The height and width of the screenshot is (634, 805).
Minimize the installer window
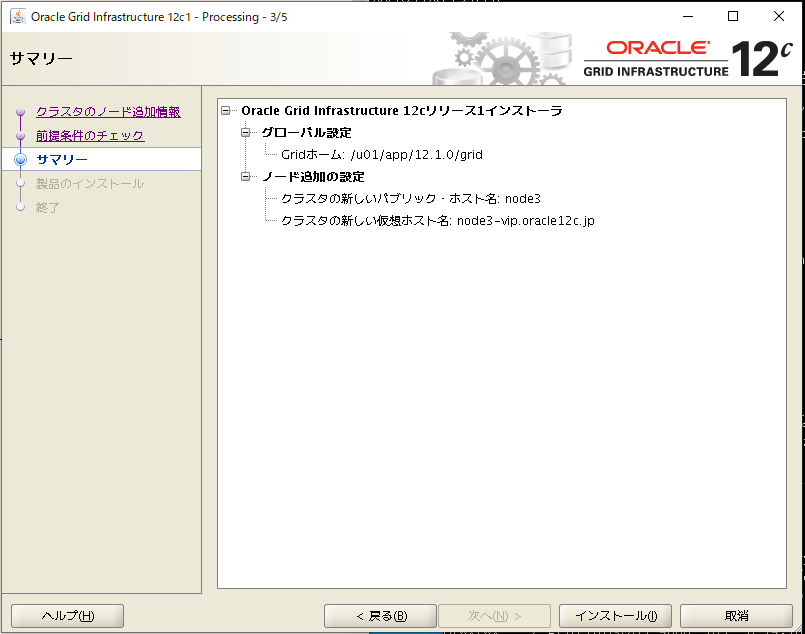coord(688,16)
